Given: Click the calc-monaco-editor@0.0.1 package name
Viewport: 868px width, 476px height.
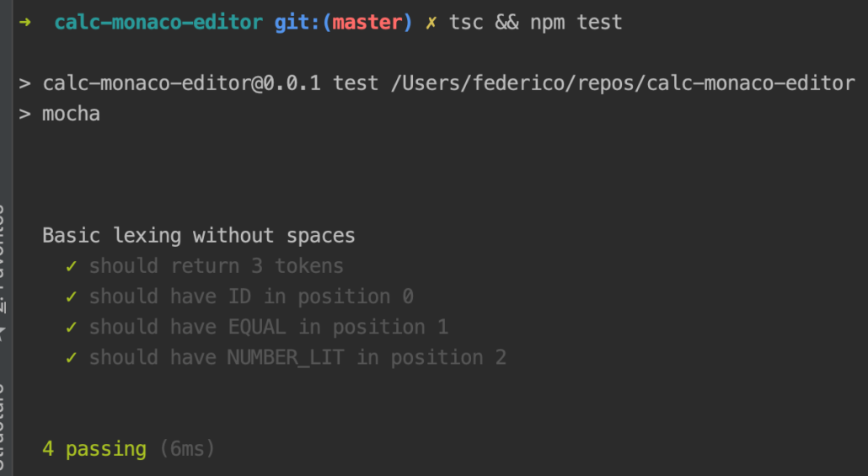Looking at the screenshot, I should click(x=181, y=83).
